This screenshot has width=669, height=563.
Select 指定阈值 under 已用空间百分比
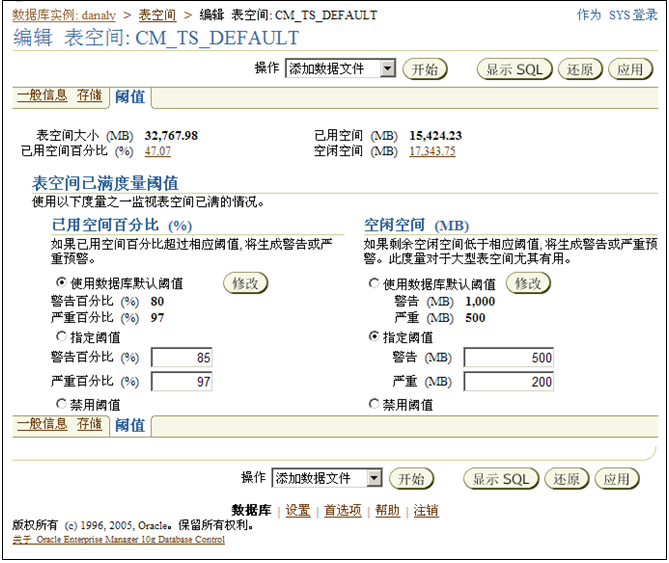click(x=61, y=337)
